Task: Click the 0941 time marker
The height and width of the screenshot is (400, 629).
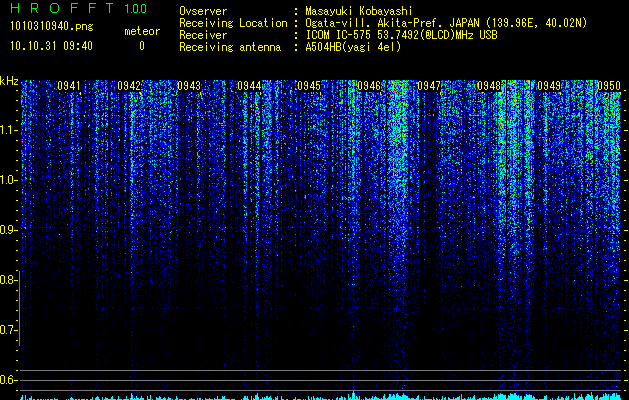Action: 69,86
